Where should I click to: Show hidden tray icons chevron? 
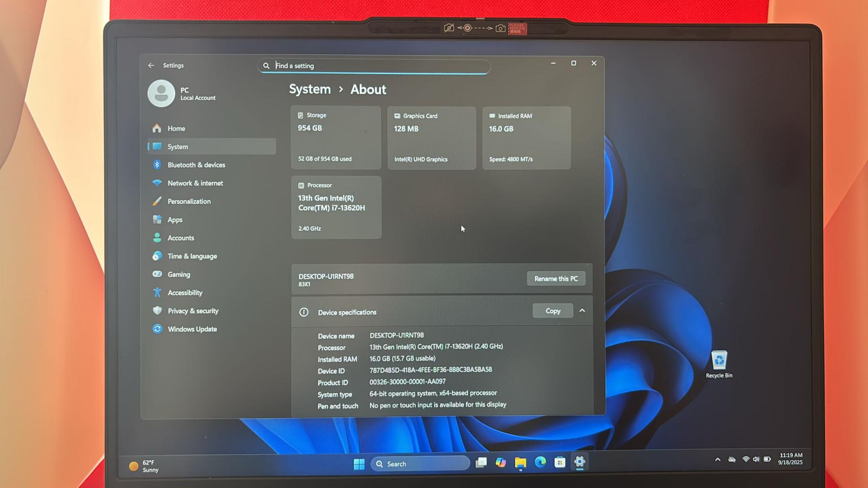click(717, 460)
